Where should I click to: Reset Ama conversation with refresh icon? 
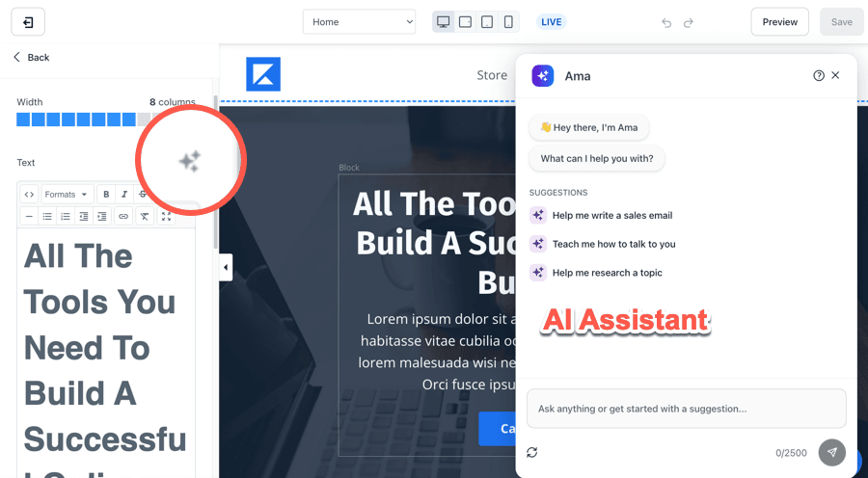pos(532,453)
